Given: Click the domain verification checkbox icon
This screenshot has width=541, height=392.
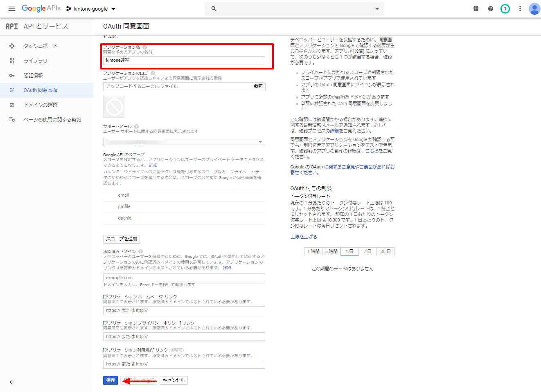Looking at the screenshot, I should click(x=12, y=105).
